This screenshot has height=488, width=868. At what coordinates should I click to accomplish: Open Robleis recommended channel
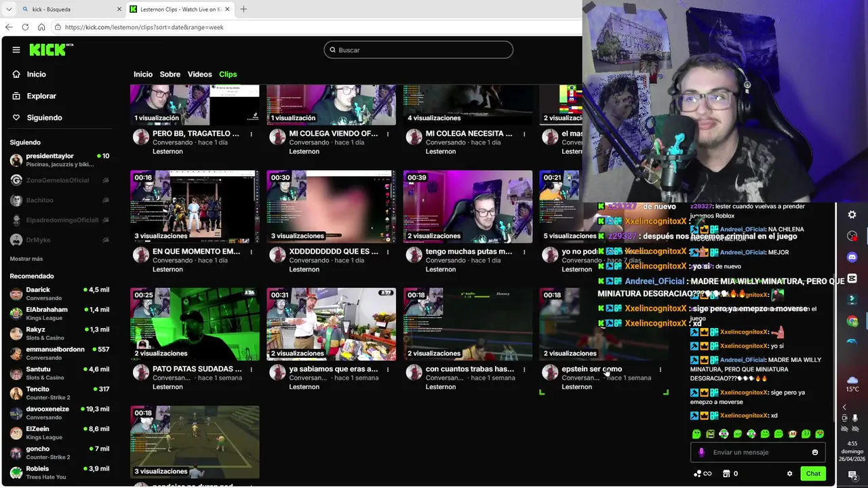tap(59, 472)
